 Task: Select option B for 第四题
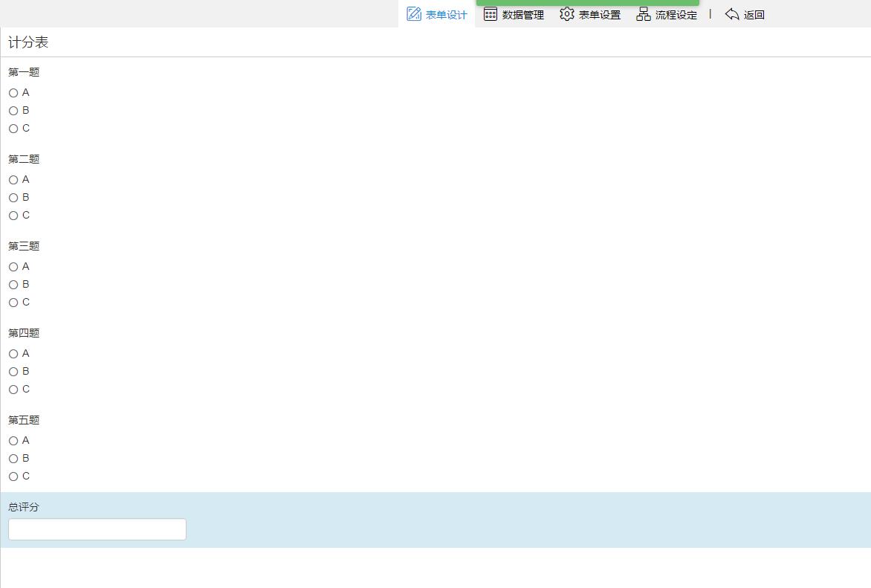[13, 372]
